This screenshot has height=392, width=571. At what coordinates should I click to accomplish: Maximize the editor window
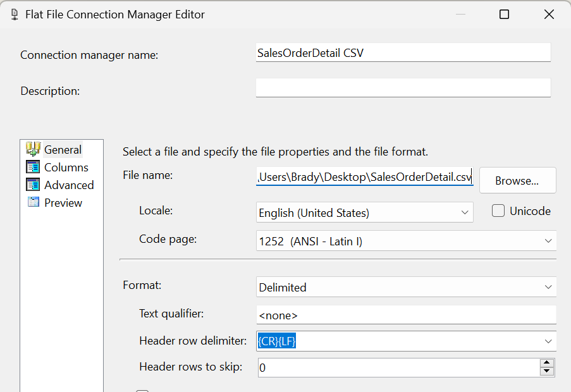[504, 15]
